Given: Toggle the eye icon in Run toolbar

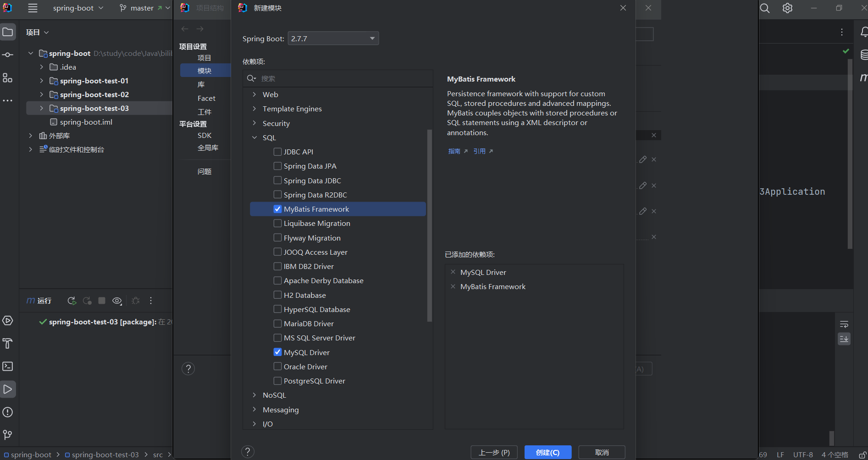Looking at the screenshot, I should (x=117, y=301).
